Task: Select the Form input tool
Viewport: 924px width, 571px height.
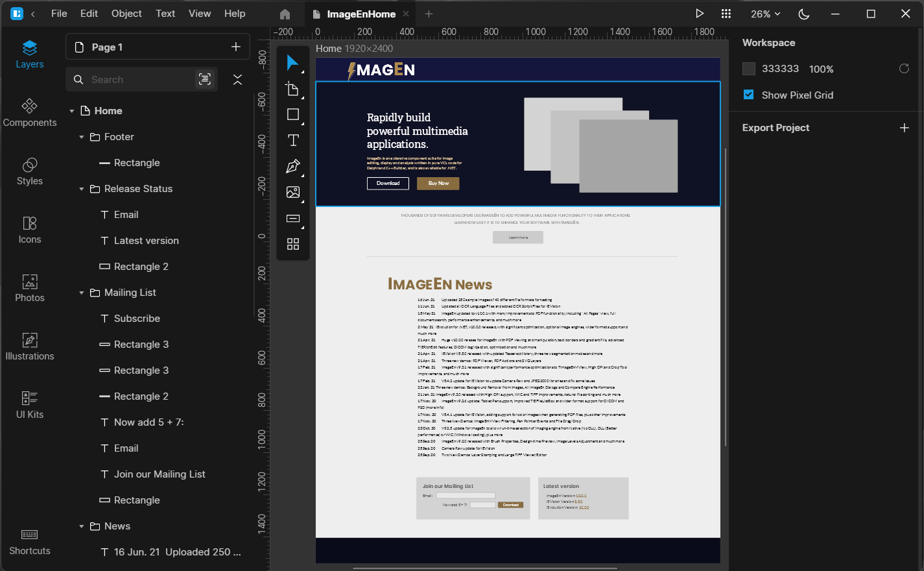Action: pyautogui.click(x=292, y=218)
